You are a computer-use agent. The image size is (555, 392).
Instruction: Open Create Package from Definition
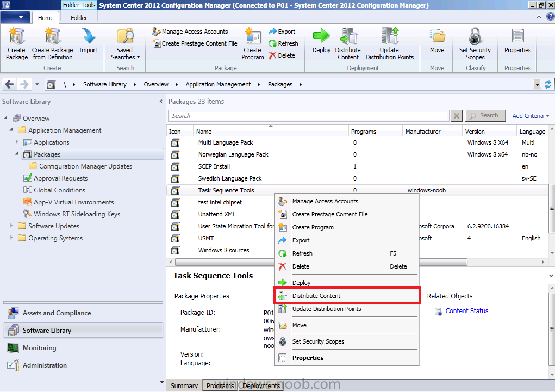coord(52,44)
